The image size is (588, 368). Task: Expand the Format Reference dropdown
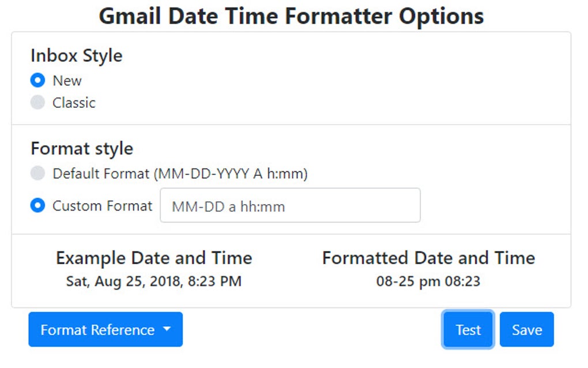click(105, 329)
